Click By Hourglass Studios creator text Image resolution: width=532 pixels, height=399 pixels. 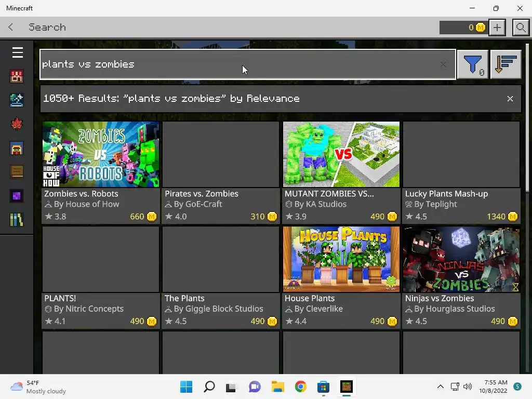coord(454,309)
